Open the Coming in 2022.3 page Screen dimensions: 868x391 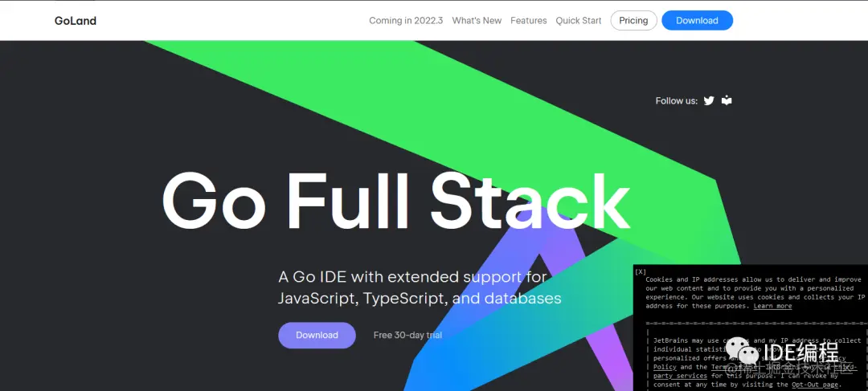[x=406, y=20]
